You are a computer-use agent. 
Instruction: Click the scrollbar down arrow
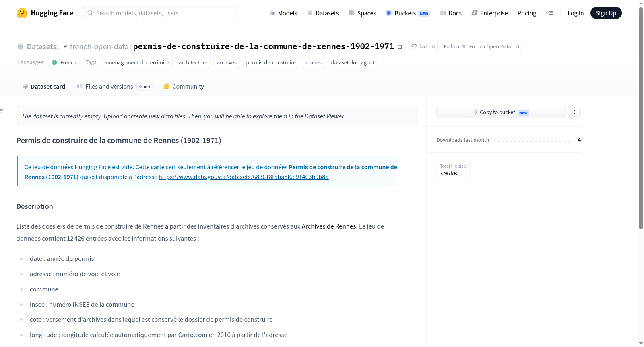coord(641,343)
